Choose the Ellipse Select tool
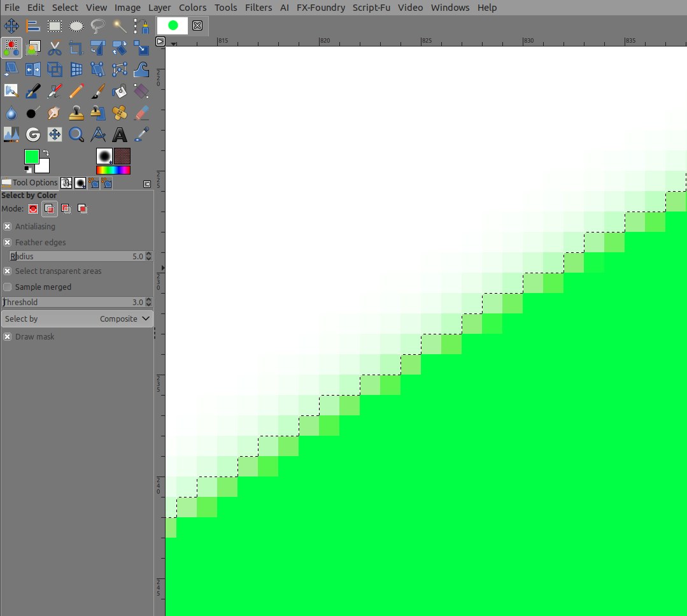 click(x=76, y=26)
